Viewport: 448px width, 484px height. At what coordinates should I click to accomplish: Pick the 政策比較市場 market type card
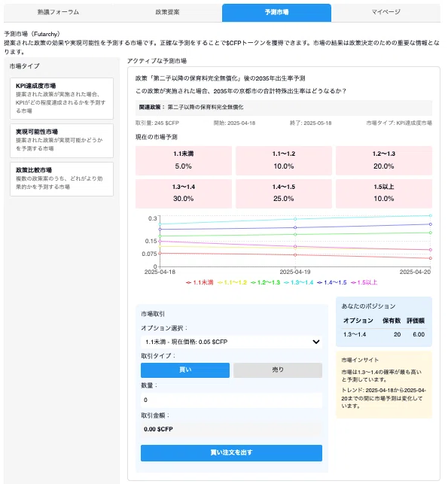coord(62,179)
